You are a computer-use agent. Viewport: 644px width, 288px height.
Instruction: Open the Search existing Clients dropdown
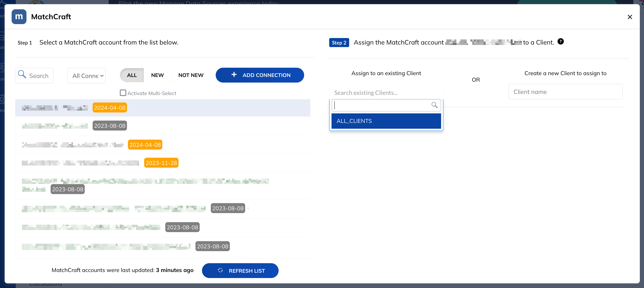pyautogui.click(x=386, y=93)
